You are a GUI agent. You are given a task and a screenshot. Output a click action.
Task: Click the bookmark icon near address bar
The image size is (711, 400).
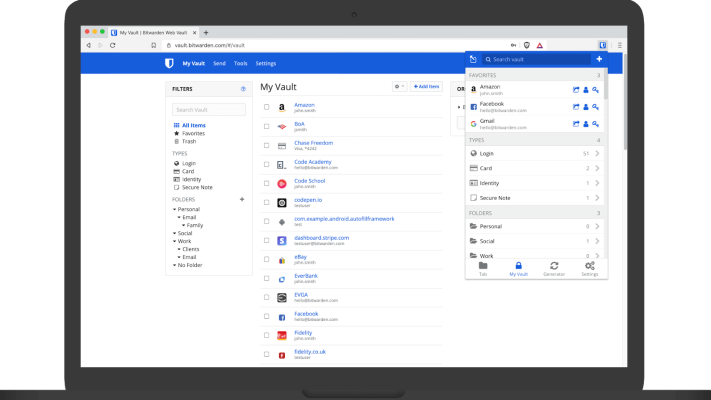[154, 45]
